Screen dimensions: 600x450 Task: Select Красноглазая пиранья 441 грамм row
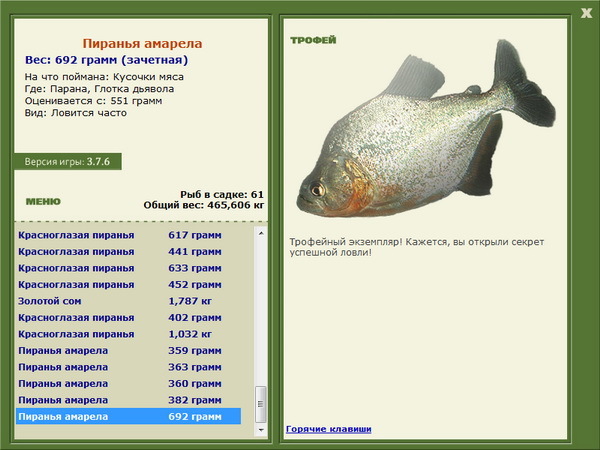point(128,251)
